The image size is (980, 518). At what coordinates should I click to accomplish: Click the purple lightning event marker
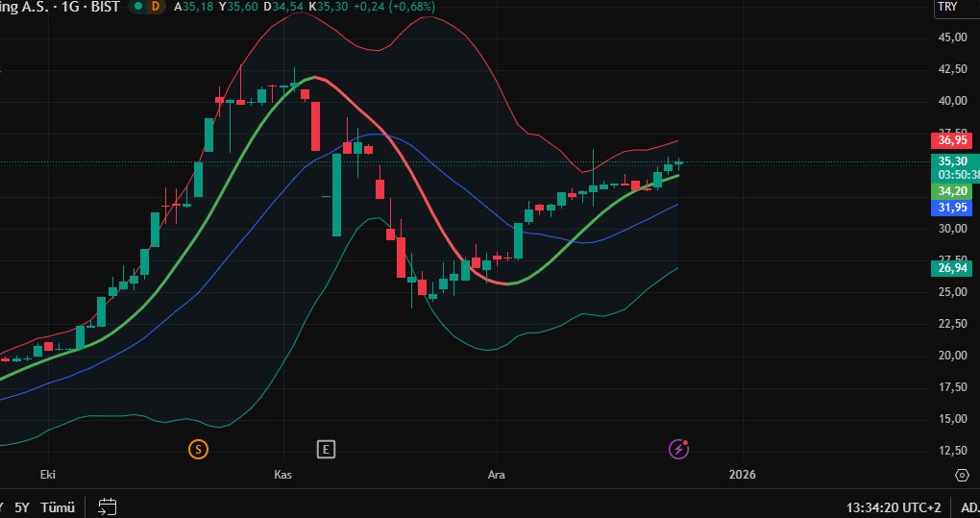[x=678, y=449]
